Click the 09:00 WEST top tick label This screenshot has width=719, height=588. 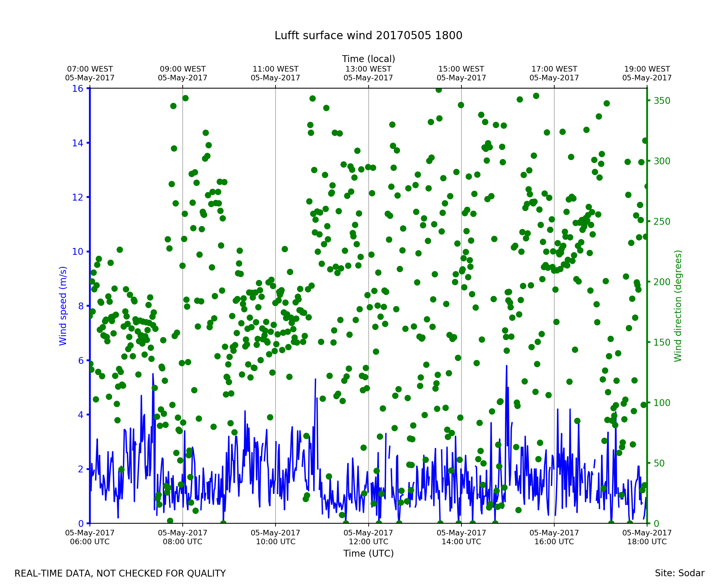pos(183,73)
